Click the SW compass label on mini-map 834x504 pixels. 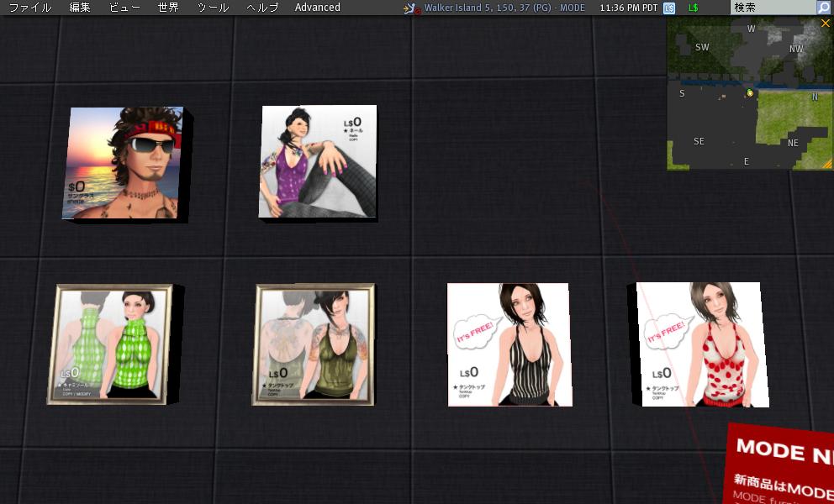702,47
